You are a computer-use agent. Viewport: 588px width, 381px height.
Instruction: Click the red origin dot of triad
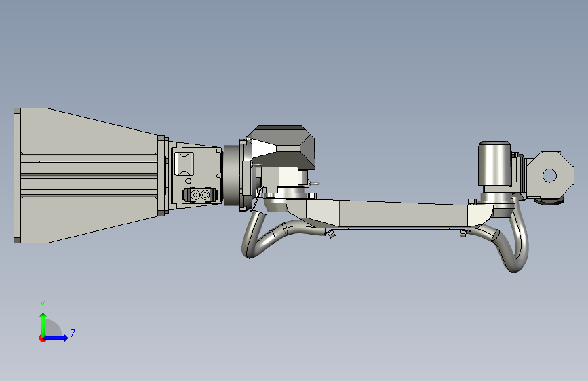point(41,339)
